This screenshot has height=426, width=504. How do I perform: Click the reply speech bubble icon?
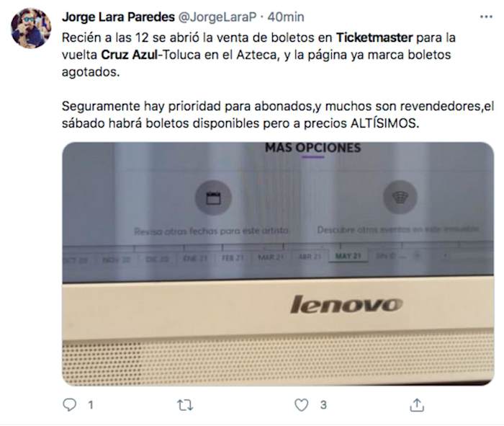click(69, 405)
